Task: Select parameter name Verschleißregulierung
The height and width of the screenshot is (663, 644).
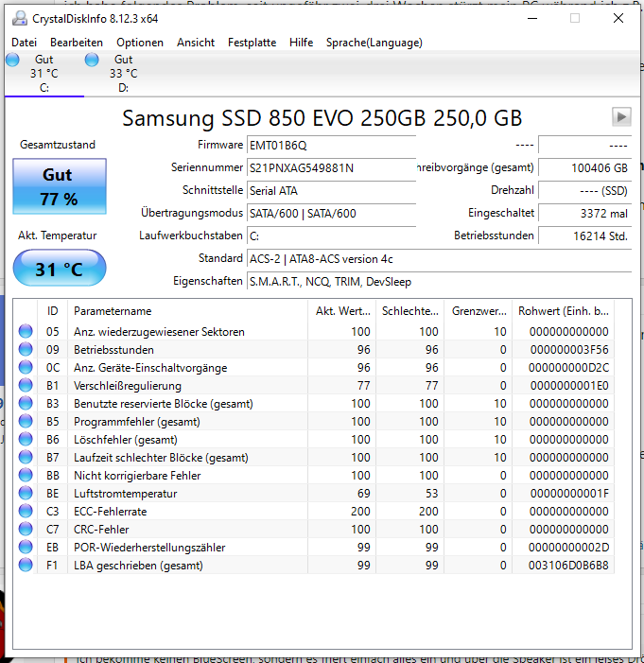Action: [128, 386]
